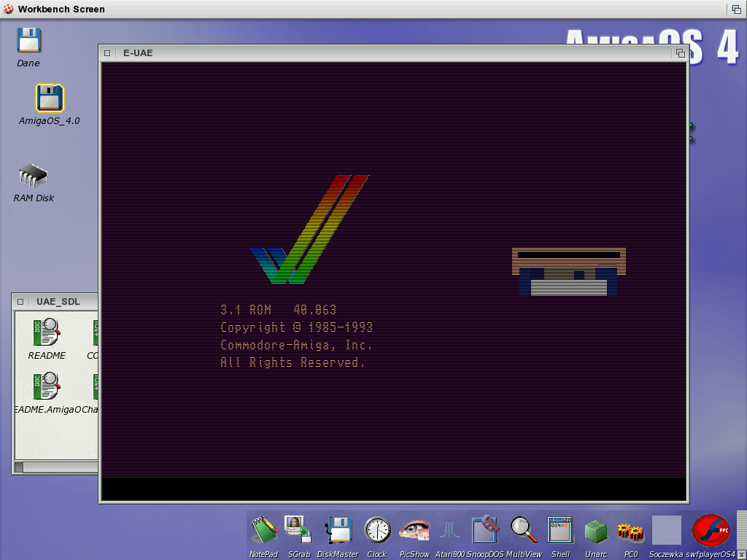Click the Amiga checkmark logo in emulator
747x560 pixels.
point(309,230)
